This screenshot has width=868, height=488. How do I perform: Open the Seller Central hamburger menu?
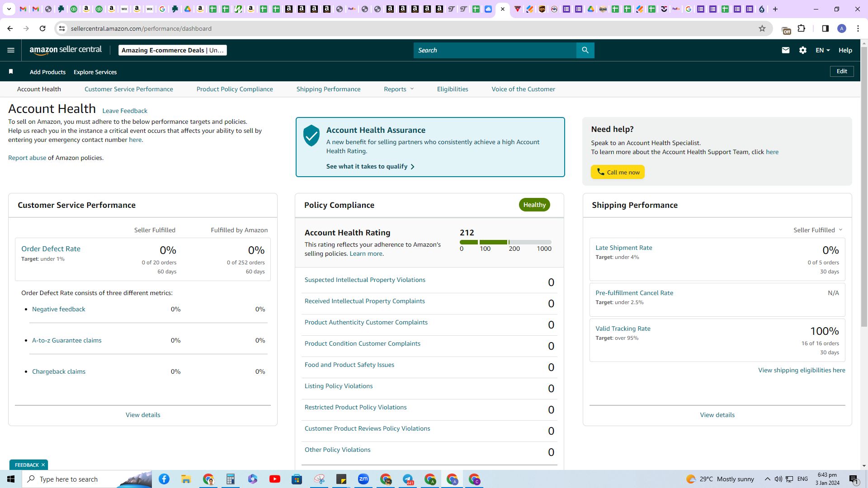[11, 50]
